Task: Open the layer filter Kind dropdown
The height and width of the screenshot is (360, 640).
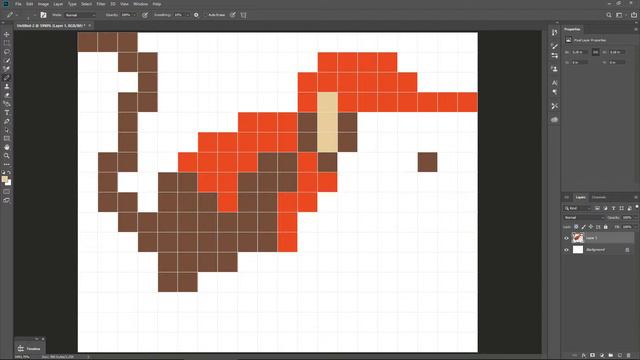Action: click(577, 208)
